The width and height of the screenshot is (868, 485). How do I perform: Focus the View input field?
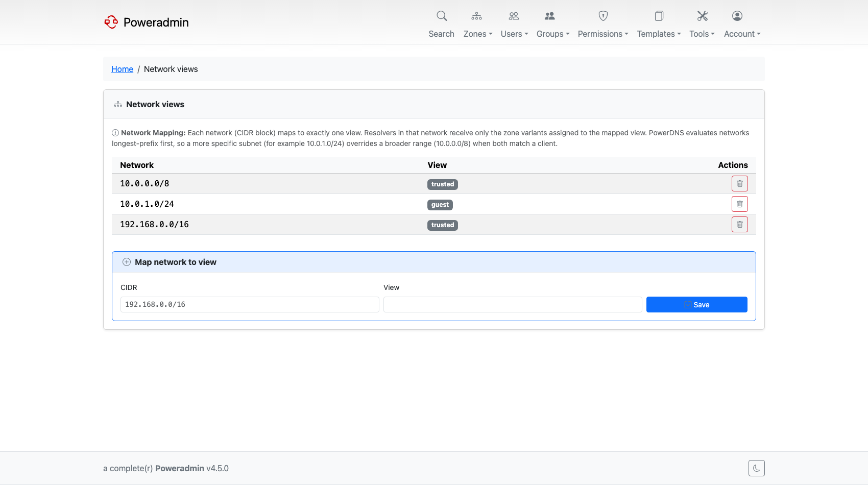tap(513, 305)
